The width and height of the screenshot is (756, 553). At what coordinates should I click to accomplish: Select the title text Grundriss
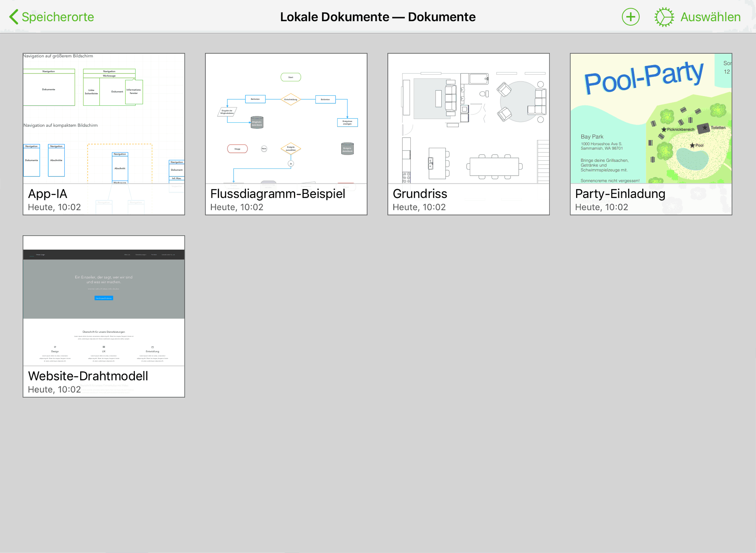420,194
